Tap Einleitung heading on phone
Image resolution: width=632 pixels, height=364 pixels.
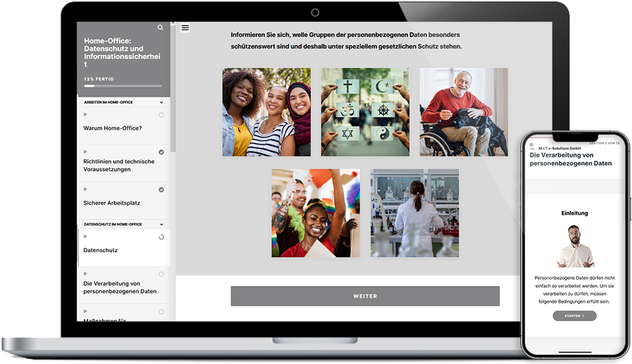574,214
